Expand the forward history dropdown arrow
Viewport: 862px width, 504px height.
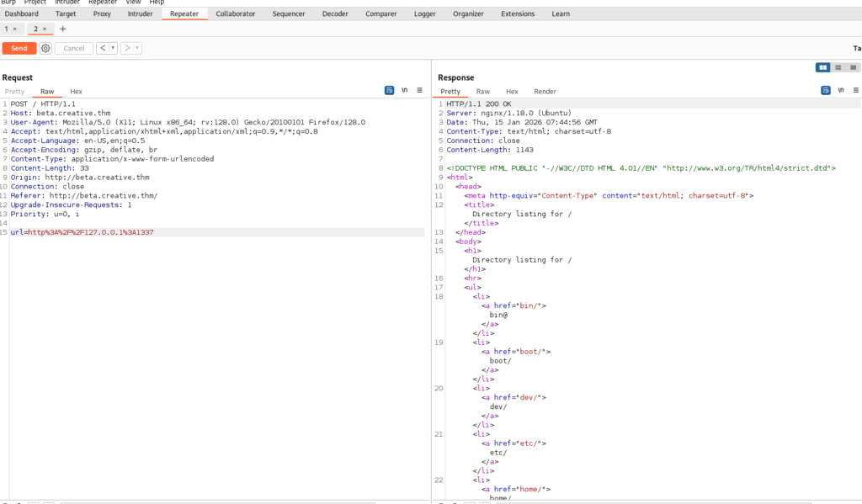point(137,49)
